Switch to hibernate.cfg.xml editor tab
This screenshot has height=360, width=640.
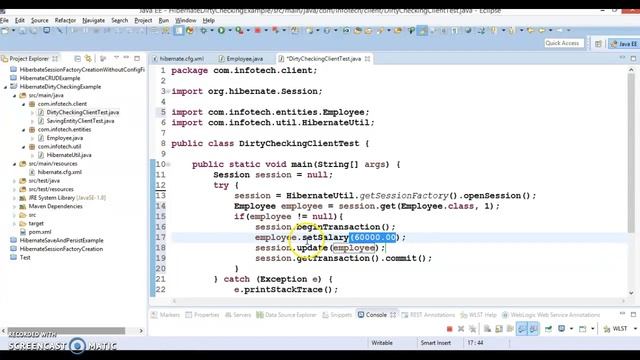click(178, 59)
